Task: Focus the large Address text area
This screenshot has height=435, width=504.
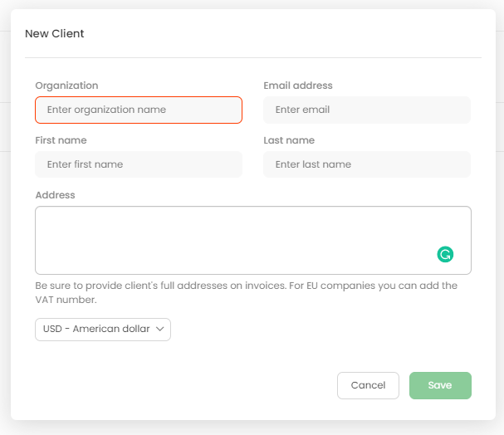Action: coord(232,239)
